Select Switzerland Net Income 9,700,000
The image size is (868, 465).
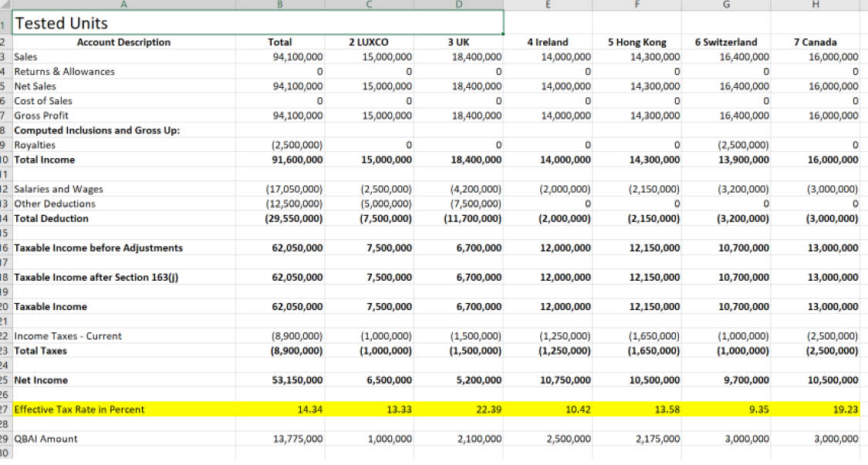(x=726, y=379)
